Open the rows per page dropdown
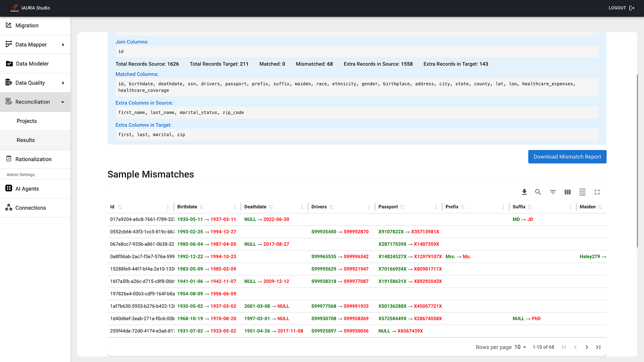 tap(521, 347)
